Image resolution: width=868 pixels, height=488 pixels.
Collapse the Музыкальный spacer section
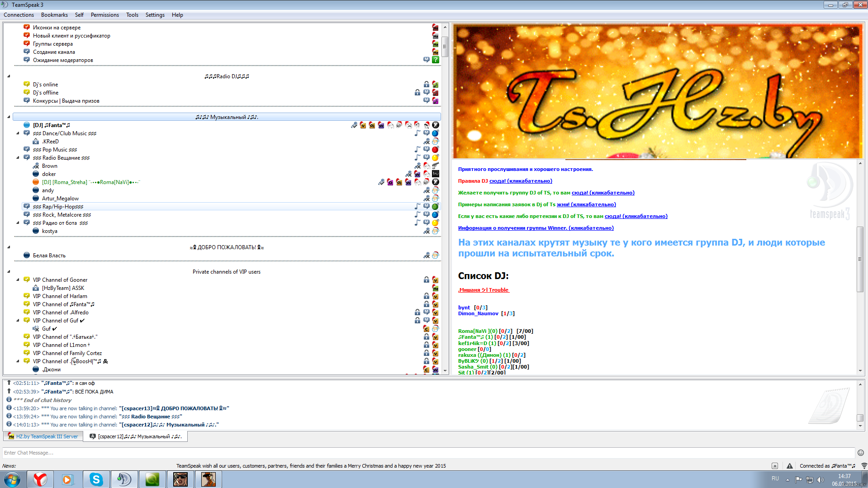(x=9, y=117)
